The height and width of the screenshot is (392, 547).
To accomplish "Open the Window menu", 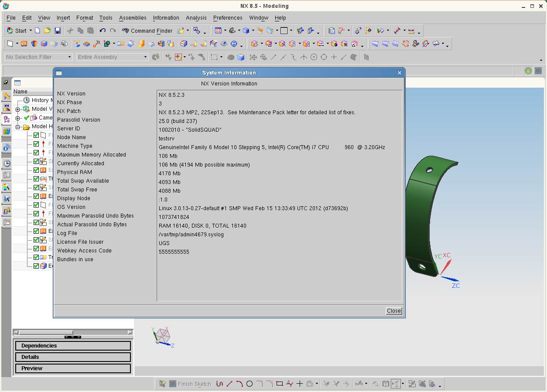I will [259, 18].
